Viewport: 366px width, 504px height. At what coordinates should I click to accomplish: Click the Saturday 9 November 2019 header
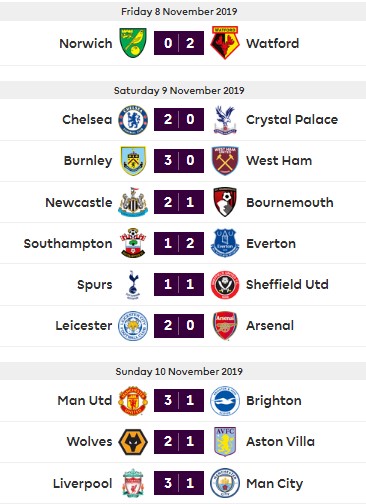coord(179,90)
